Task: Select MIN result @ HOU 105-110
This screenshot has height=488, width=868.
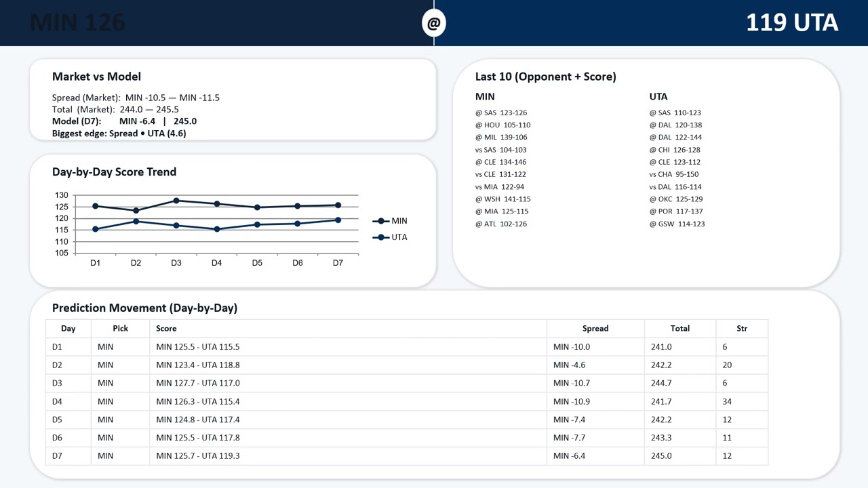Action: pyautogui.click(x=503, y=125)
